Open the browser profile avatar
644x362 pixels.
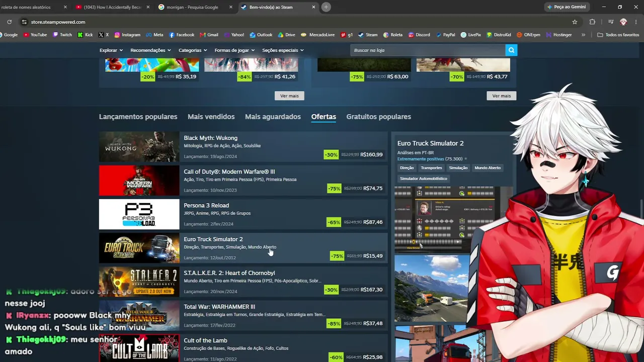623,22
